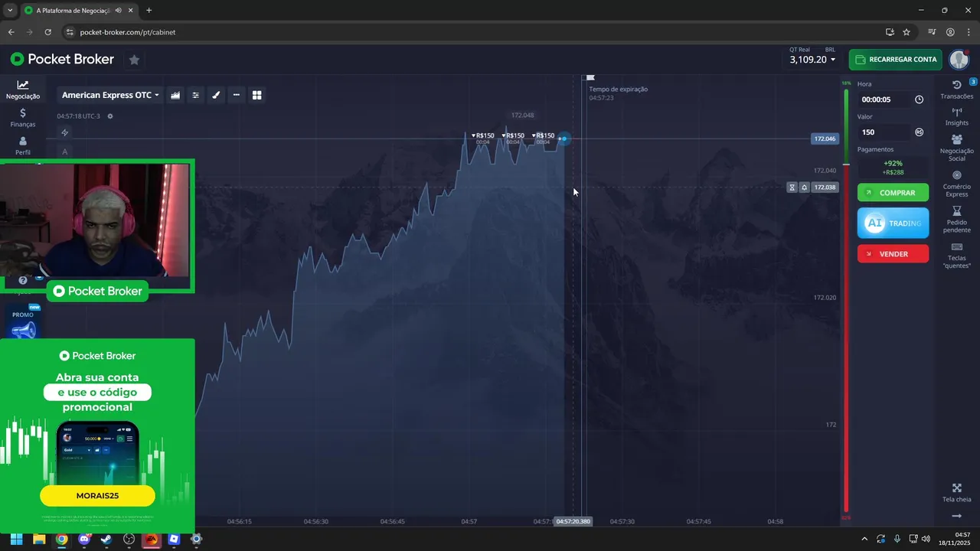Screen dimensions: 980x551
Task: Click the lightning quick-trade icon
Action: click(65, 132)
